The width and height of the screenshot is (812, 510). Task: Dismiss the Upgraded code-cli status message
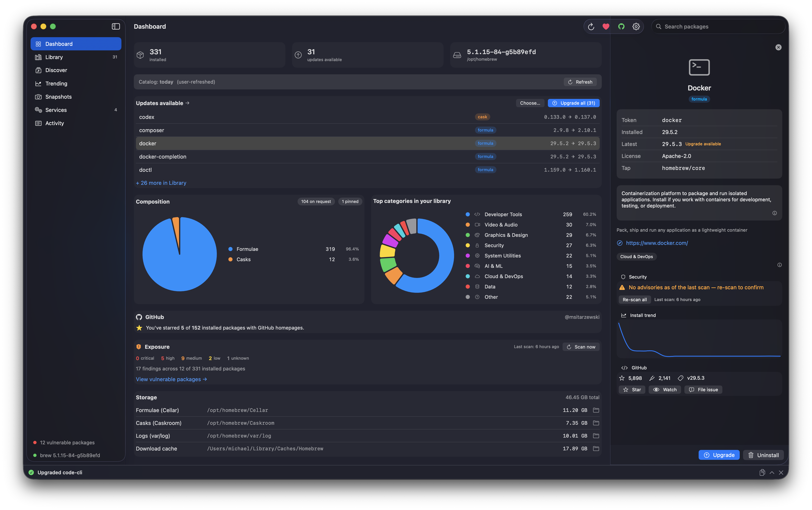(x=781, y=473)
